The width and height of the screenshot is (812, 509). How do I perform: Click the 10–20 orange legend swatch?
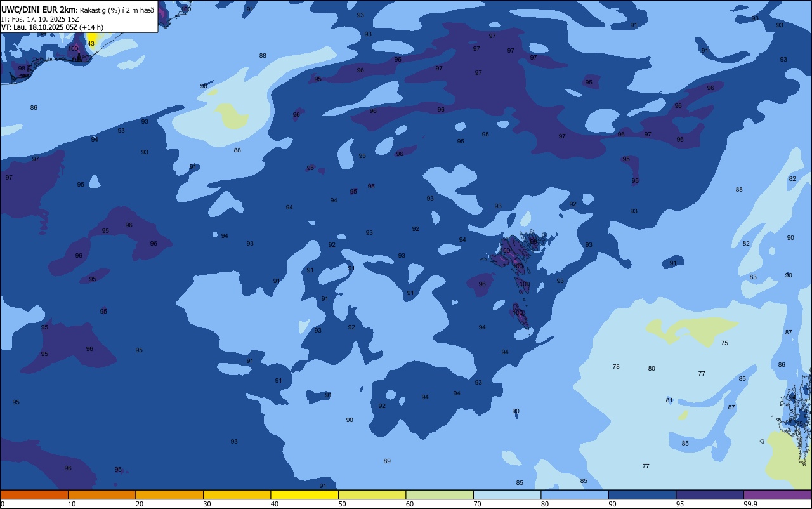click(x=101, y=494)
